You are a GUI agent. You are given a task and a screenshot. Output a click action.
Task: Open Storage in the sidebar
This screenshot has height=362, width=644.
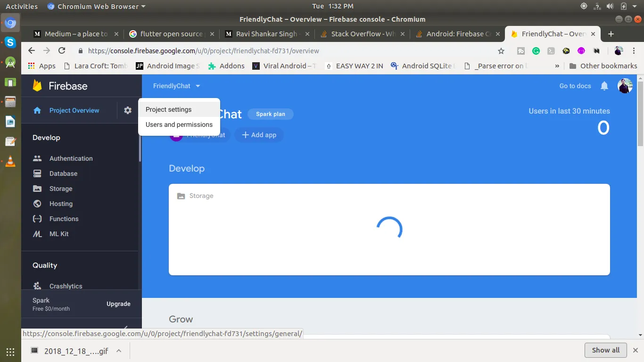coord(61,189)
